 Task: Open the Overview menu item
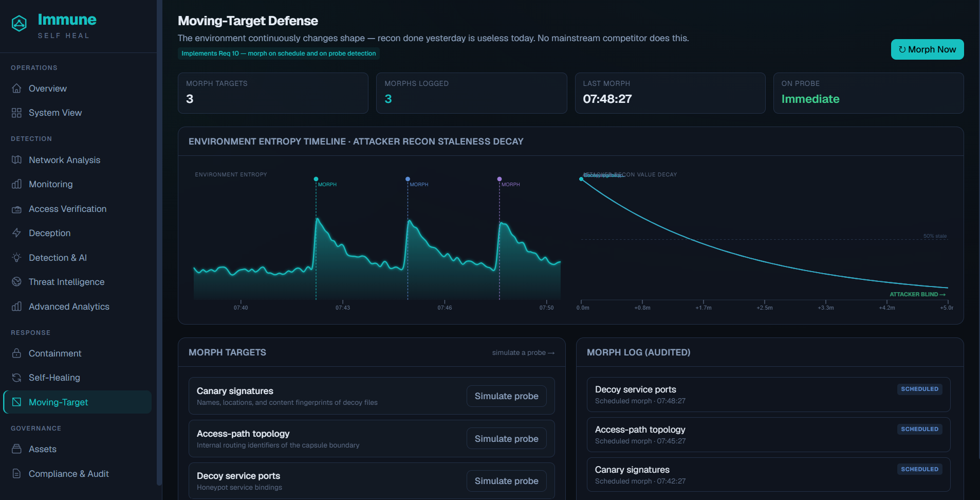click(x=78, y=88)
